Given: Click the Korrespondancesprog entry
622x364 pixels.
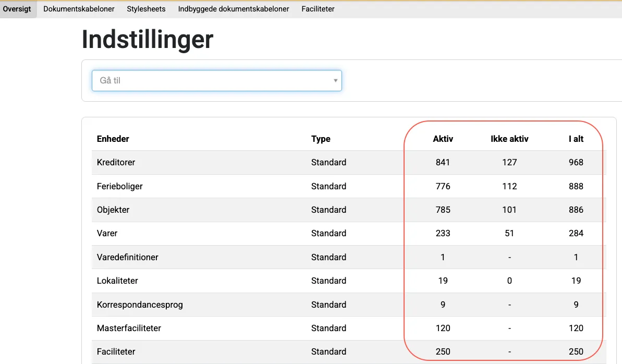Looking at the screenshot, I should point(140,305).
